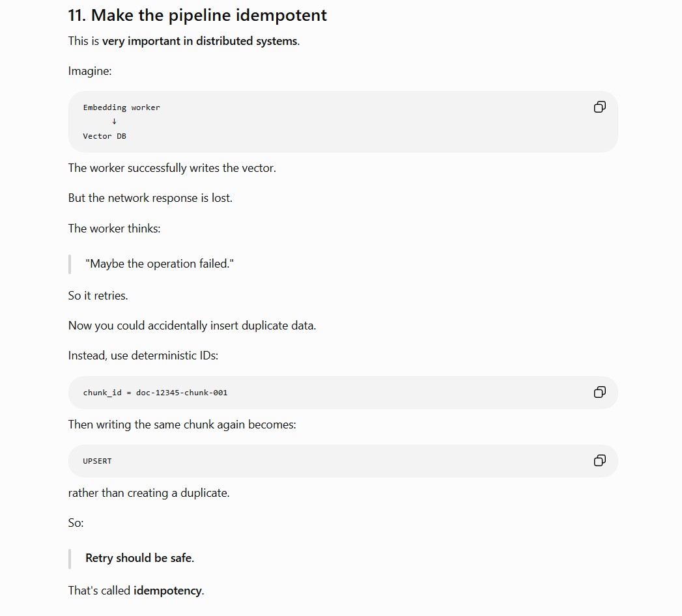Click 'The worker successfully writes the vector.' sentence
Viewport: 682px width, 616px height.
(x=172, y=168)
